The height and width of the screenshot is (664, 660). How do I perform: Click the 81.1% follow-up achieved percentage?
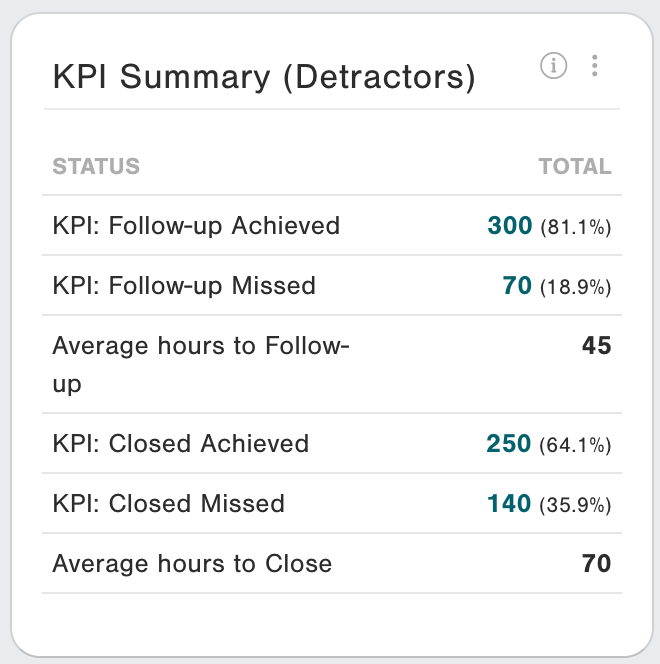(576, 228)
